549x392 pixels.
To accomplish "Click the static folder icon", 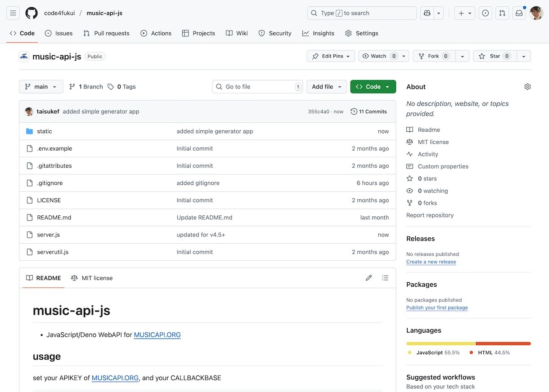I will click(30, 131).
